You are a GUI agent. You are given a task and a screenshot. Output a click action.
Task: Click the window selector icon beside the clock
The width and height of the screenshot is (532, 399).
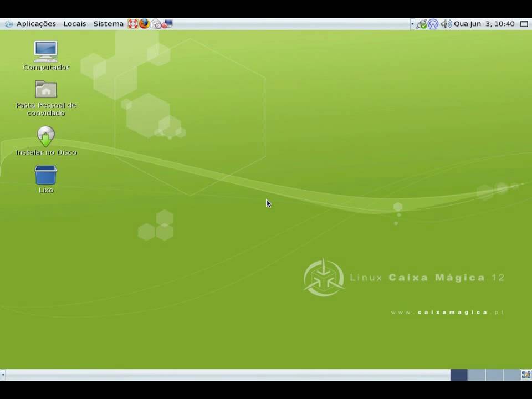[524, 24]
